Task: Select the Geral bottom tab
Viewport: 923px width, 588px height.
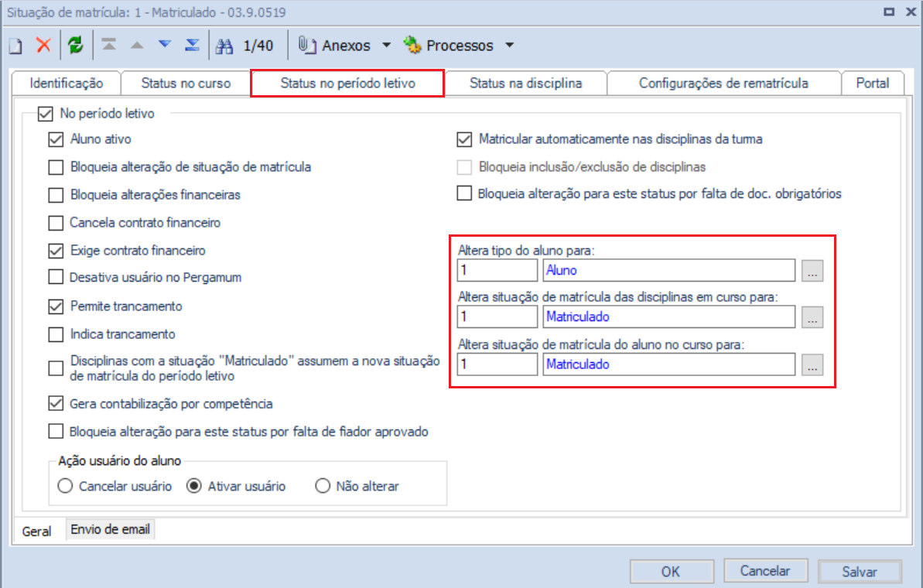Action: tap(36, 532)
